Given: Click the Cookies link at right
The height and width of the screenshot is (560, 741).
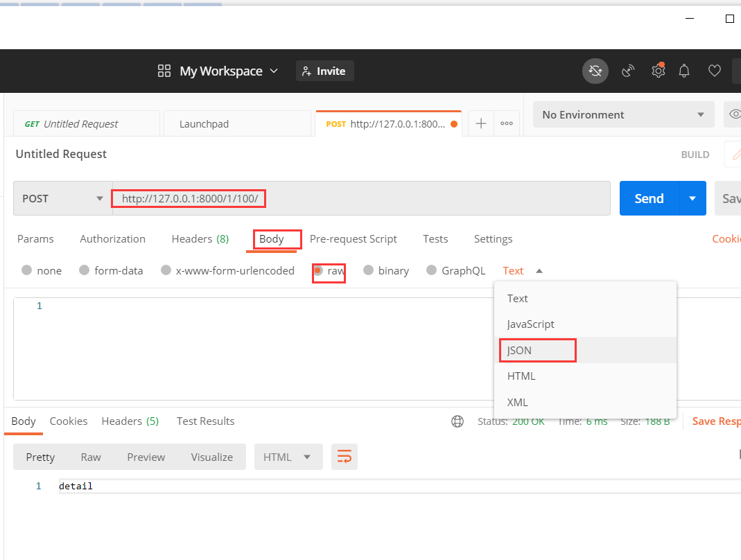Looking at the screenshot, I should [726, 238].
